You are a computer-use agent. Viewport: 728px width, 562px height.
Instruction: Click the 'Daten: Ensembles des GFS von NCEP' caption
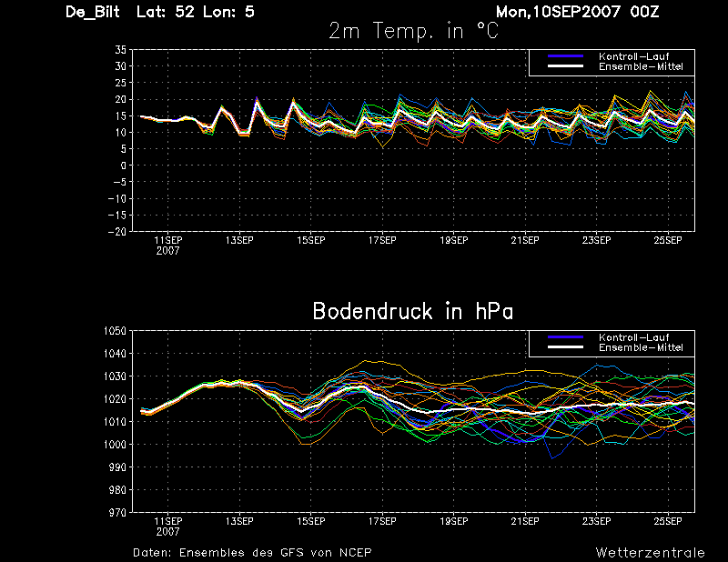coord(252,552)
